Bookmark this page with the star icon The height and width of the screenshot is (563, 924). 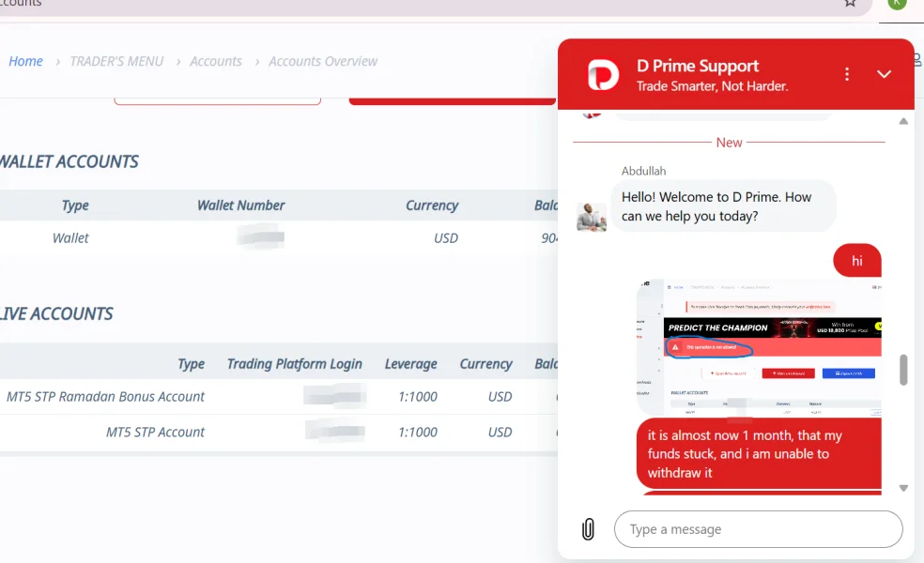click(x=850, y=3)
